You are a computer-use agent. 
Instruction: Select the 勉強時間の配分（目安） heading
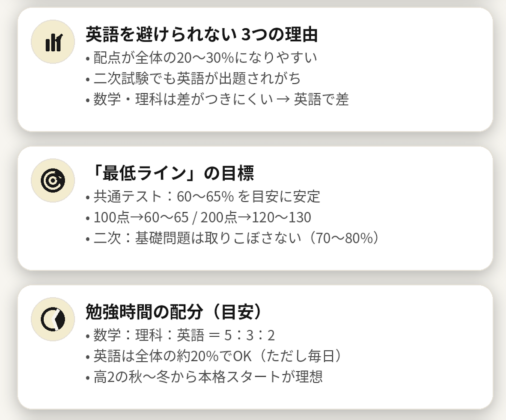(173, 312)
